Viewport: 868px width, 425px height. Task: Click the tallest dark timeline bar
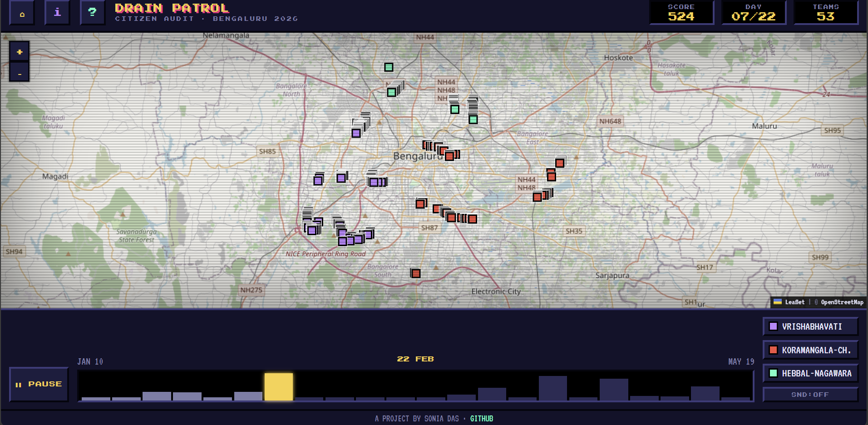pos(553,388)
